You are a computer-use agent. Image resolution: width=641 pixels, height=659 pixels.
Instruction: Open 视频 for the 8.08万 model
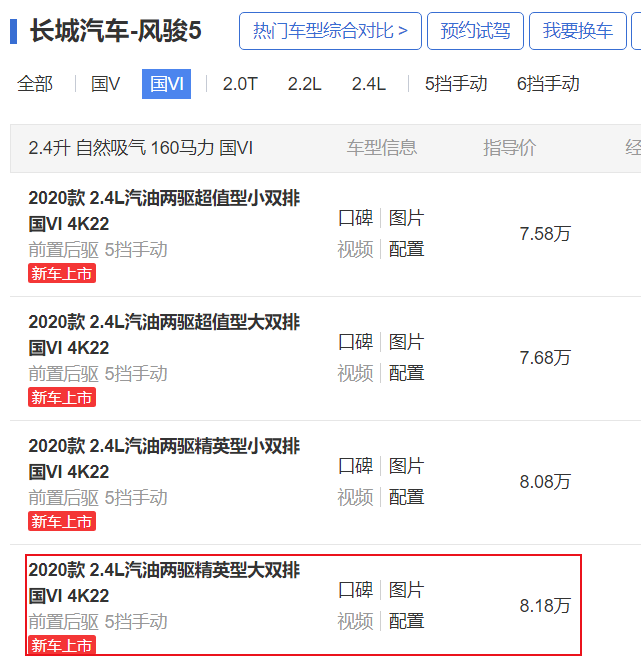coord(355,497)
